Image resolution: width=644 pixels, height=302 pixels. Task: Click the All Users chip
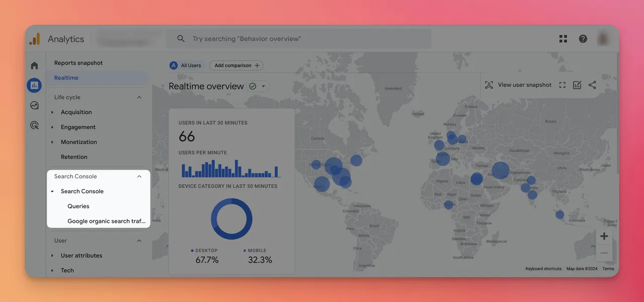186,65
